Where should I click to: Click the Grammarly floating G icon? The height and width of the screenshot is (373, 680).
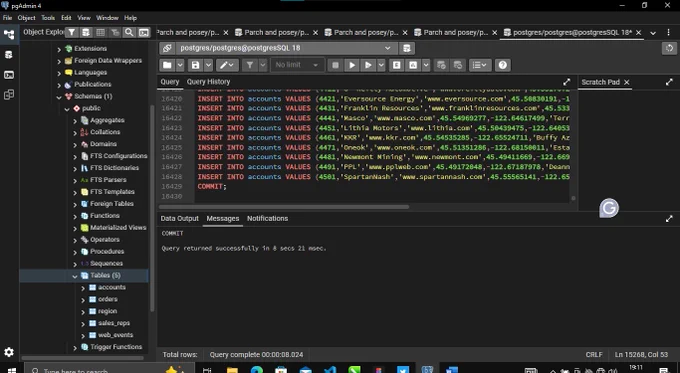pyautogui.click(x=609, y=209)
